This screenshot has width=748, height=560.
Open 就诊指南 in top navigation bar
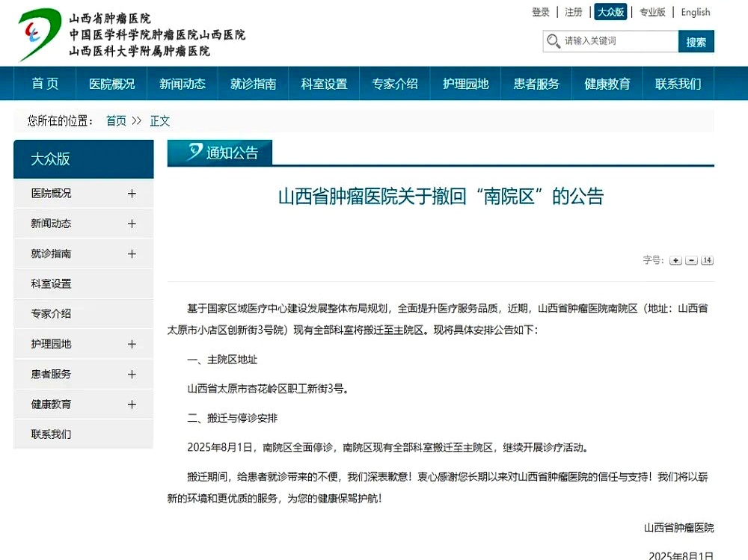click(254, 84)
